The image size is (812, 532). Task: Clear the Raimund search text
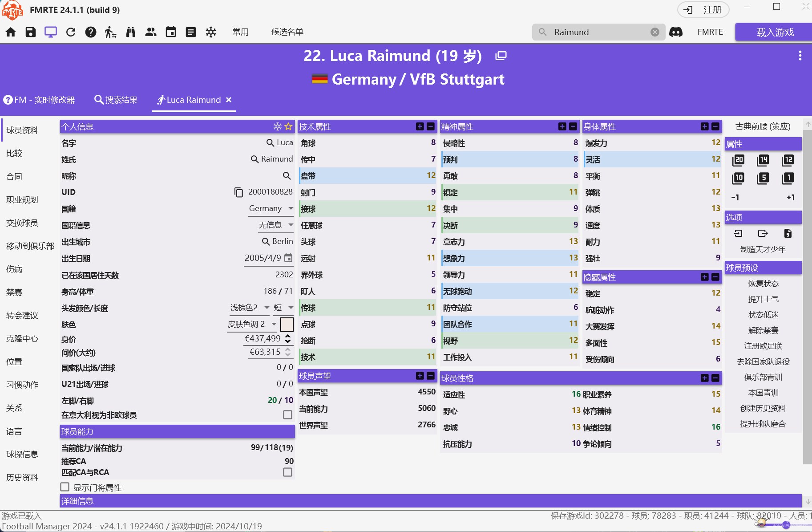click(655, 32)
